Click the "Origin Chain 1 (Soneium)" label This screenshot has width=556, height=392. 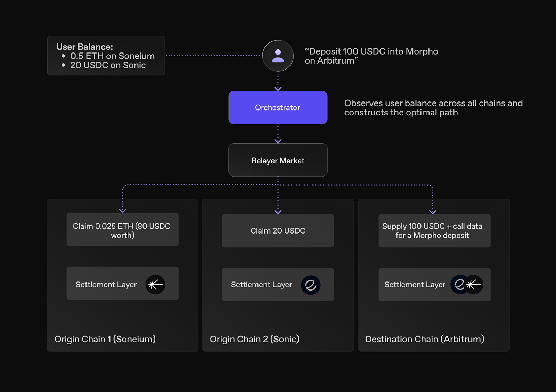[105, 339]
